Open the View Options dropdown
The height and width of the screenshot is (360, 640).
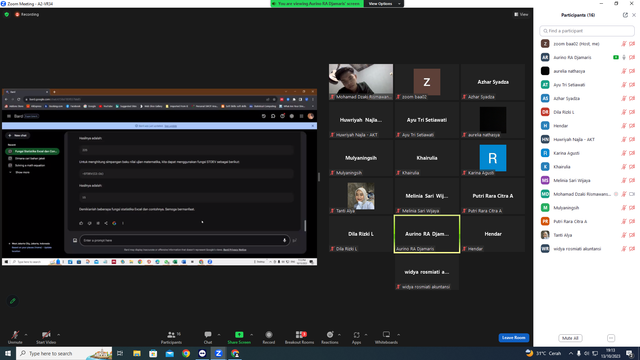click(384, 4)
